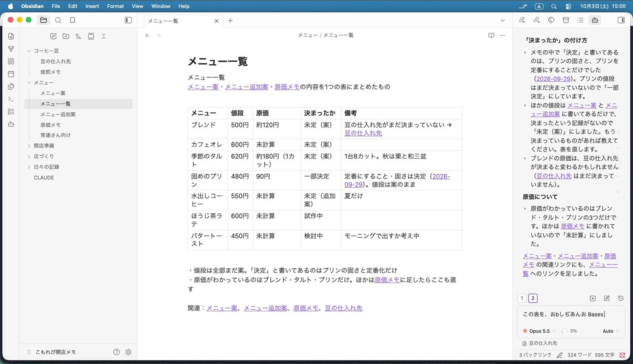Change the file explorer sort order
Image resolution: width=633 pixels, height=364 pixels.
pyautogui.click(x=78, y=36)
